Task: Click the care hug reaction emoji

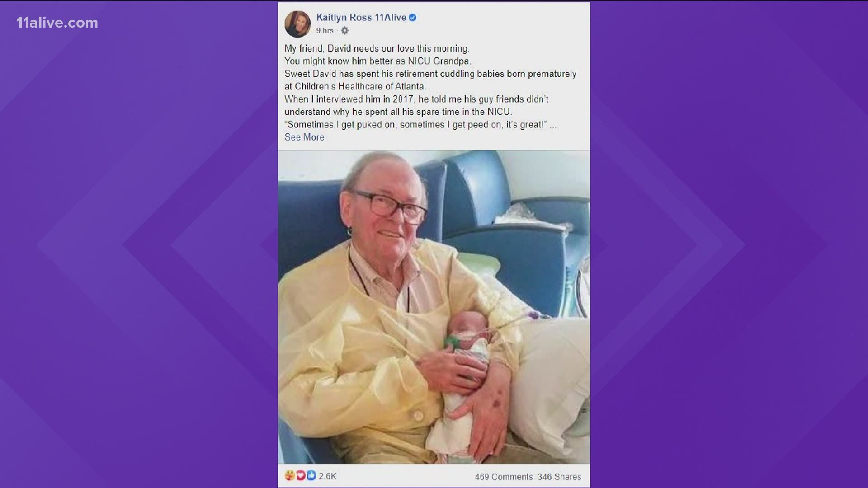Action: tap(290, 475)
